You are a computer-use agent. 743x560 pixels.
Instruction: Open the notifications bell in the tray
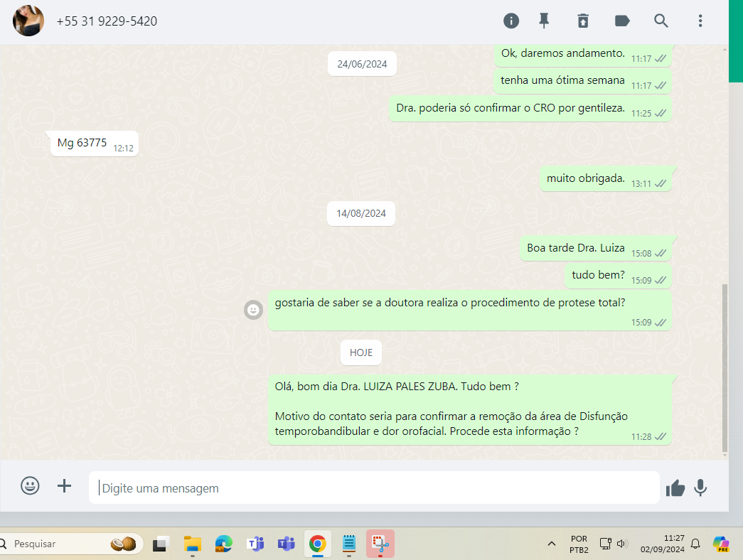(695, 544)
